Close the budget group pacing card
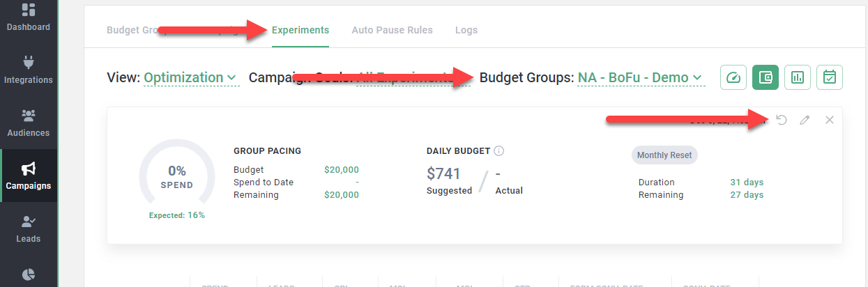This screenshot has height=287, width=868. [x=830, y=120]
